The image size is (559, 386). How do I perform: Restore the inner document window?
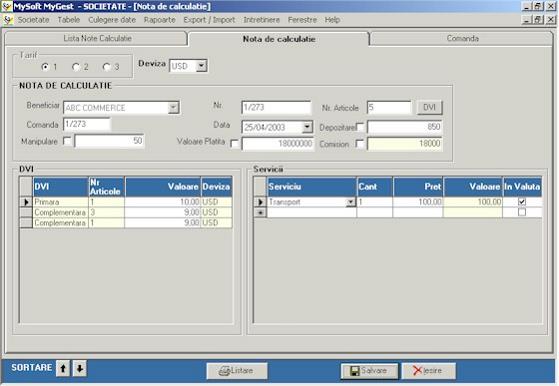pos(538,20)
